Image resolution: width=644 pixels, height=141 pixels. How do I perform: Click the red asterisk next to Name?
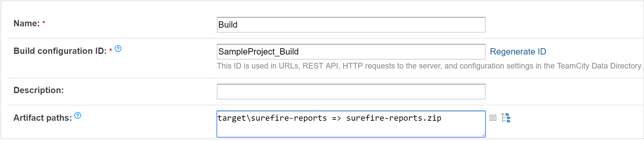(x=44, y=23)
